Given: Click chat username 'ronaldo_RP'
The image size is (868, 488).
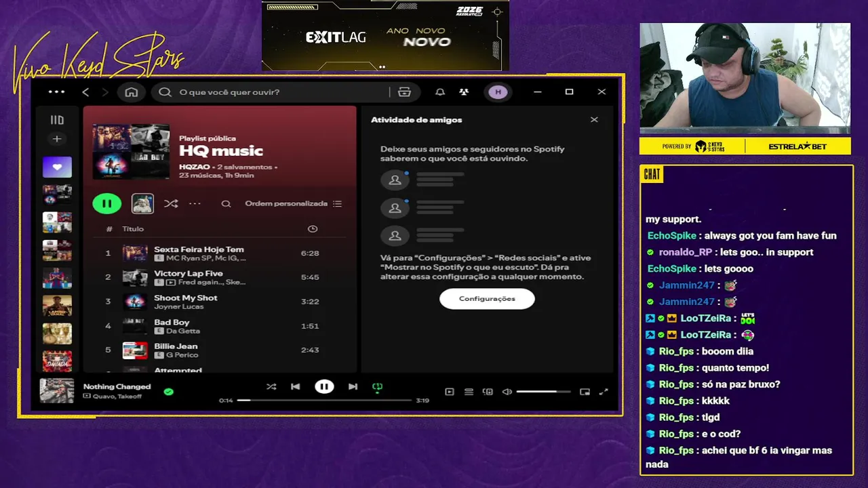Looking at the screenshot, I should tap(686, 252).
